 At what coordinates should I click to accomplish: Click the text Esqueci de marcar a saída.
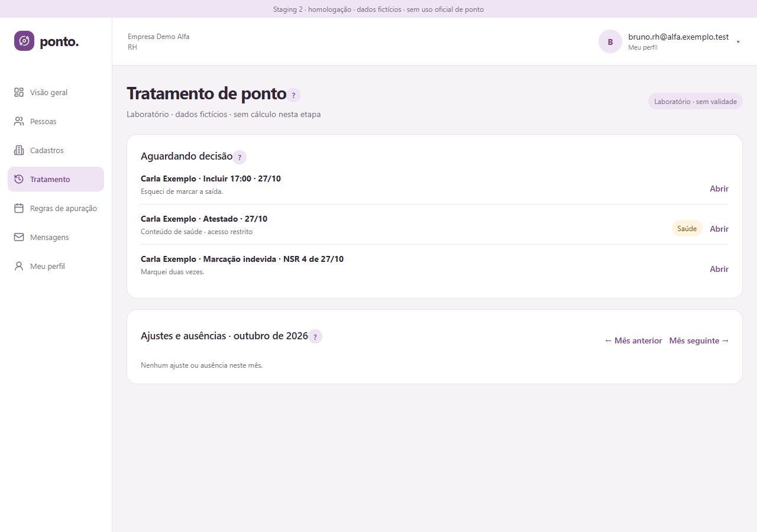click(182, 192)
